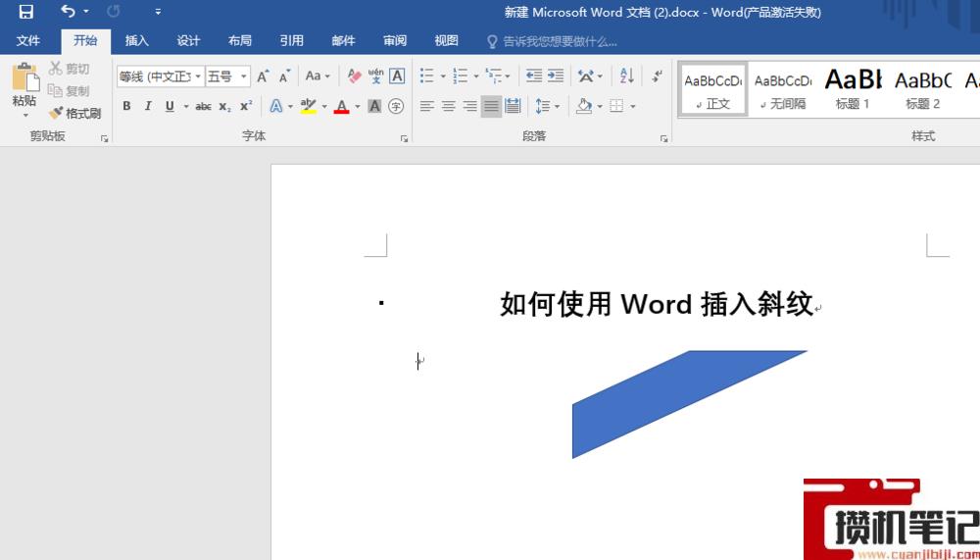Open the 粘贴 options dropdown arrow
The width and height of the screenshot is (980, 560).
(x=25, y=116)
